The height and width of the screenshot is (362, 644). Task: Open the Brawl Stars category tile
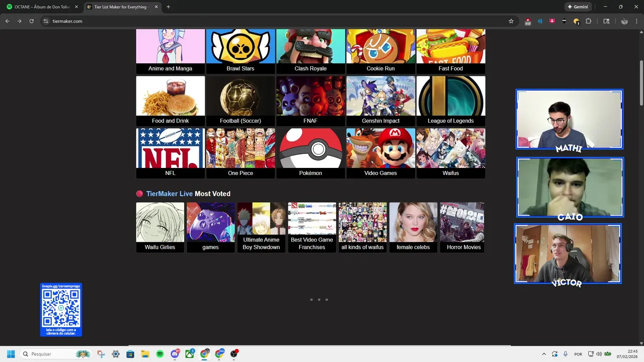240,51
